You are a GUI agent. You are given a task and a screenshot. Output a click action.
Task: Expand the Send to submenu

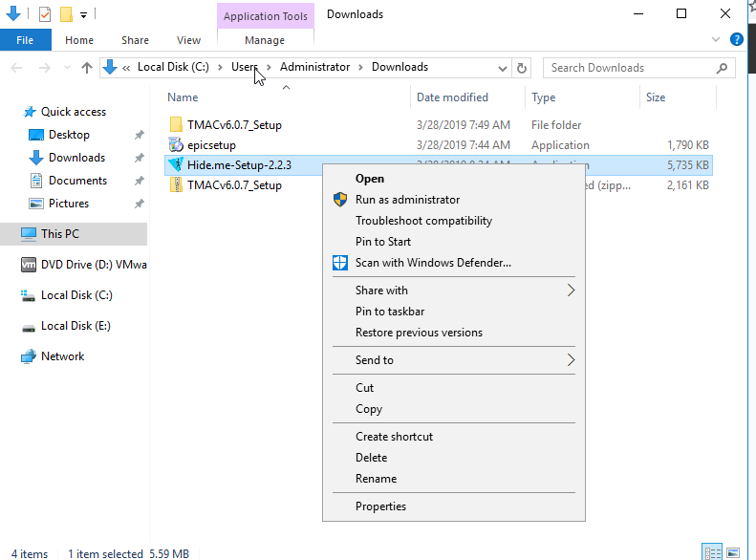point(454,360)
